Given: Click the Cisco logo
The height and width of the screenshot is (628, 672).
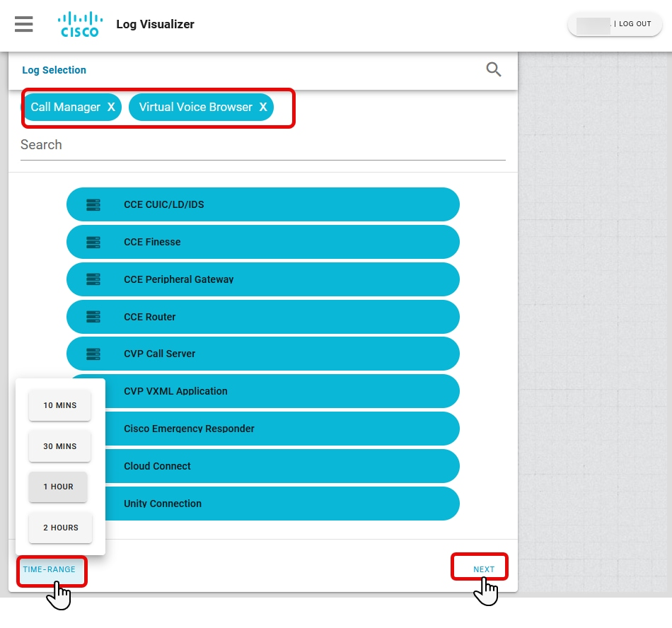Looking at the screenshot, I should [79, 23].
